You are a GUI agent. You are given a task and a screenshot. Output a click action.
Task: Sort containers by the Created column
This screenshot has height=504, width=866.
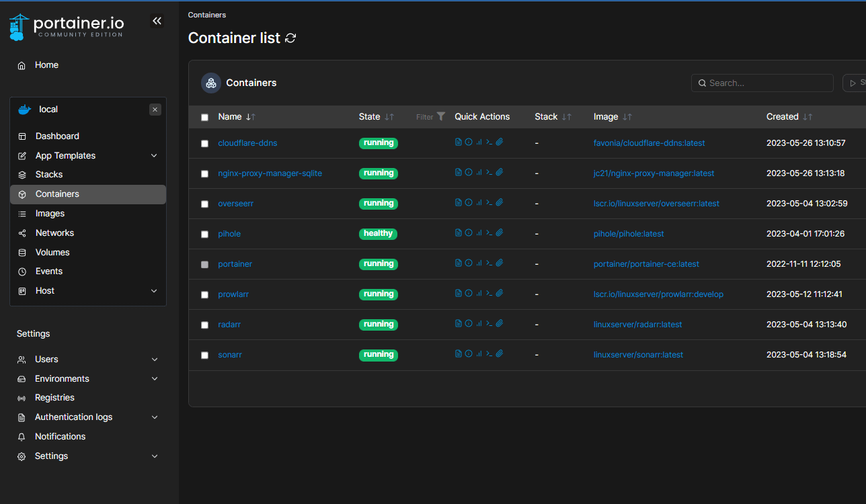(789, 117)
